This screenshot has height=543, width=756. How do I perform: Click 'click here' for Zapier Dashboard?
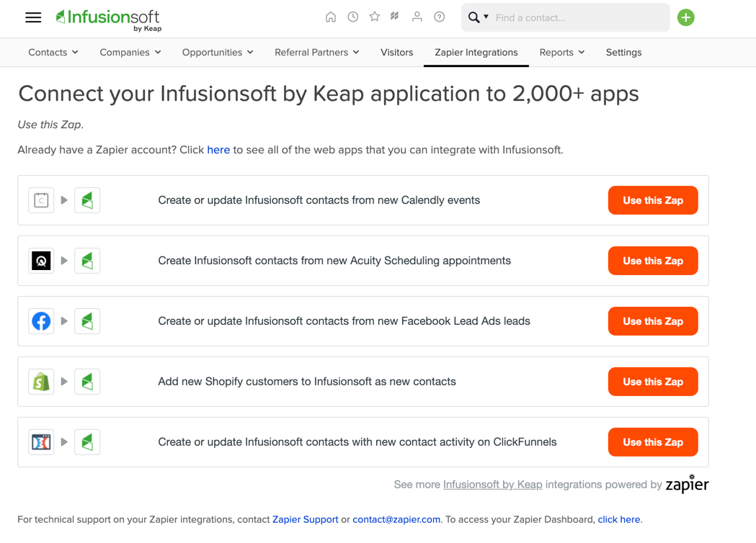pos(619,519)
